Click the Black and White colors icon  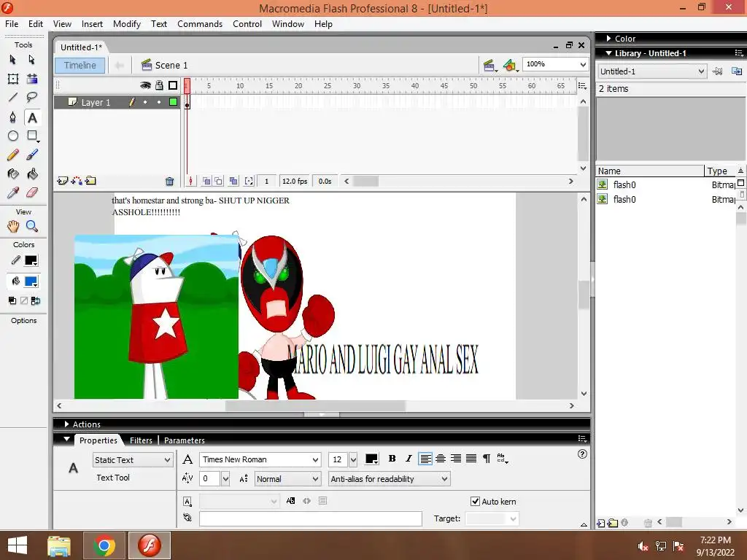[12, 300]
